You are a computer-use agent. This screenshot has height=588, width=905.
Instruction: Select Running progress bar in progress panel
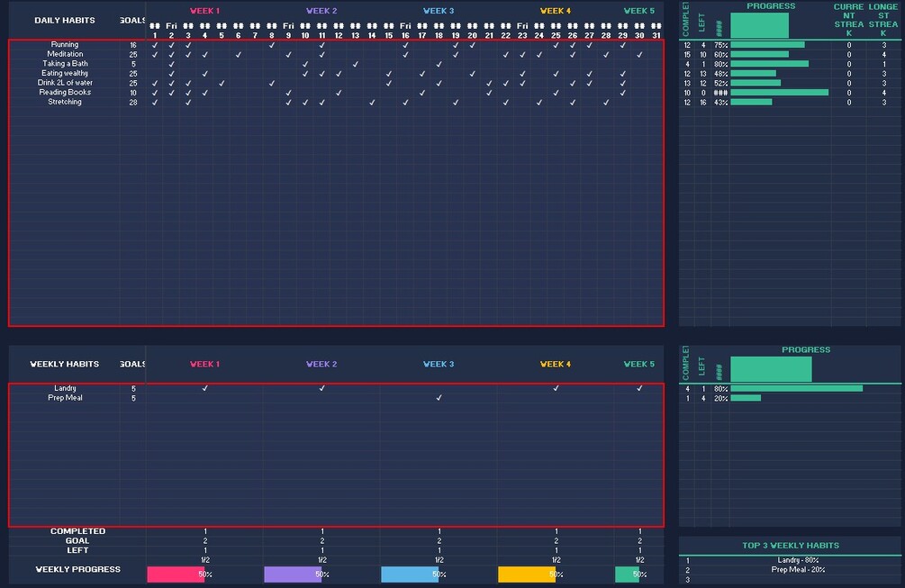[767, 45]
